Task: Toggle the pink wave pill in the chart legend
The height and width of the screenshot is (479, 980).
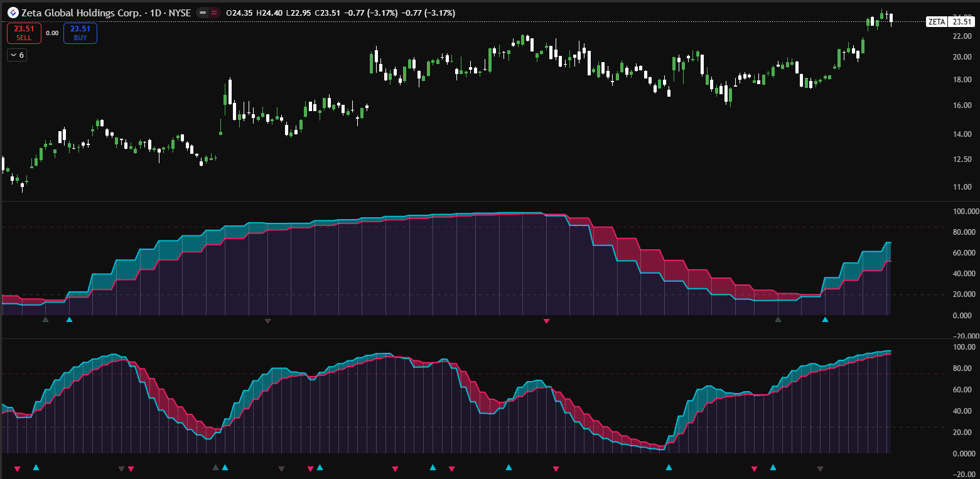Action: coord(214,11)
